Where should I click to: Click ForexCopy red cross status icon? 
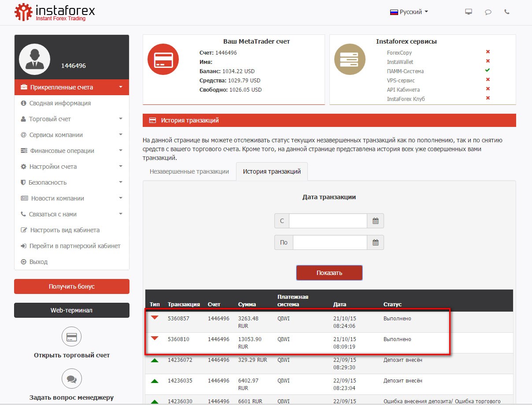pos(488,52)
